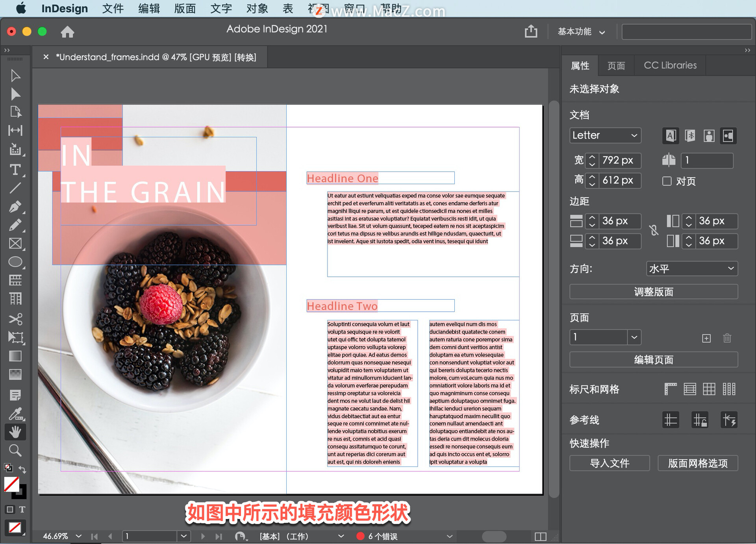Open the 方向 direction dropdown showing 水平
The width and height of the screenshot is (756, 544).
[x=692, y=268]
